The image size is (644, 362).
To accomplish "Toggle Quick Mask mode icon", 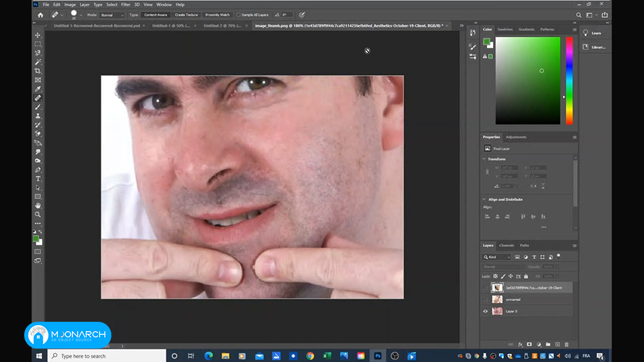I will pos(38,251).
